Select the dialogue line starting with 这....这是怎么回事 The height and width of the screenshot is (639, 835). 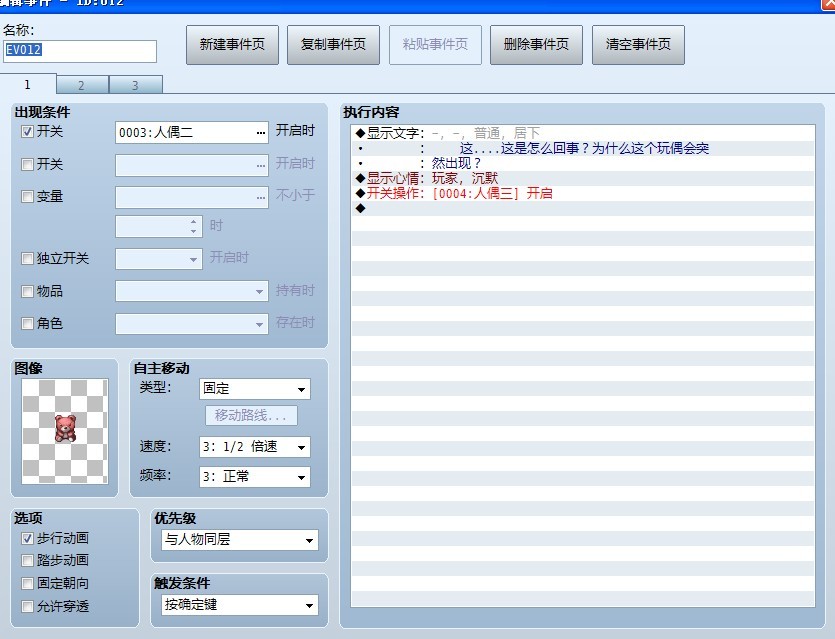(583, 148)
